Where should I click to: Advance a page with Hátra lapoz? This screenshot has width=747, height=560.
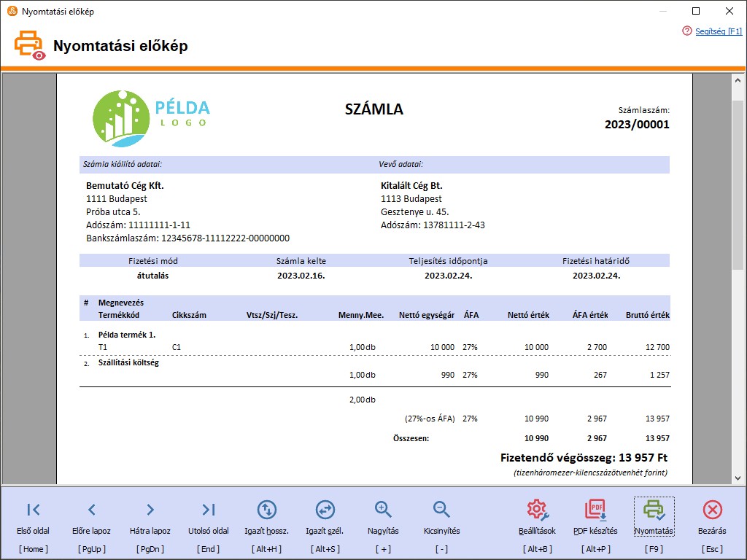click(x=150, y=510)
